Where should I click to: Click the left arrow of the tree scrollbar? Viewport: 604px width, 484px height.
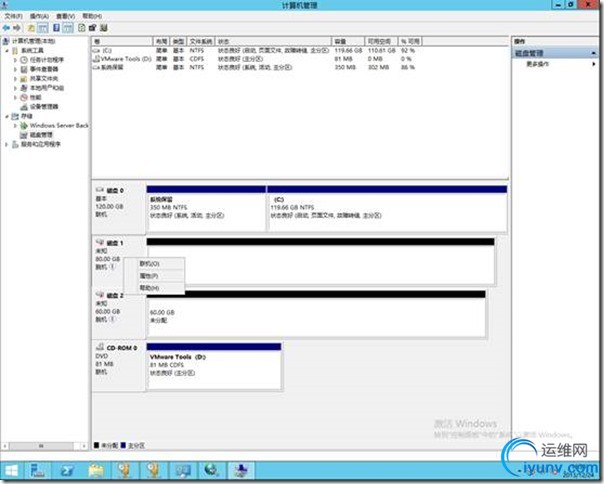5,446
